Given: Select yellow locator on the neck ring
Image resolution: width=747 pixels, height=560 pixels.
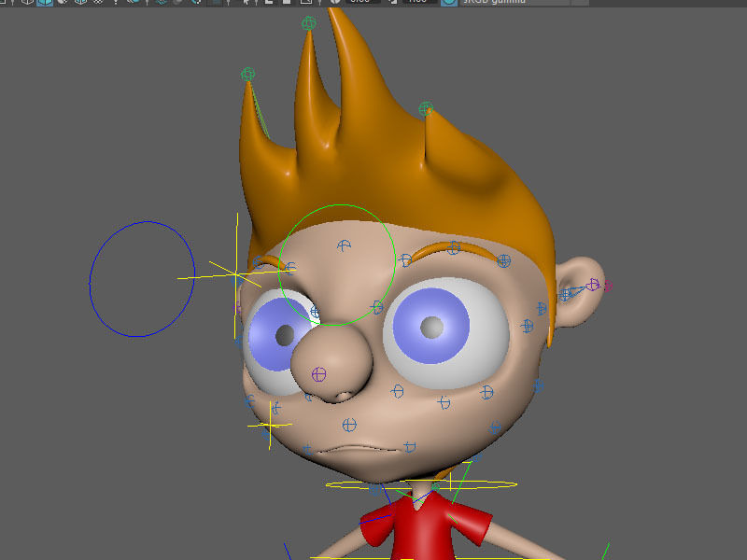Looking at the screenshot, I should pos(450,481).
